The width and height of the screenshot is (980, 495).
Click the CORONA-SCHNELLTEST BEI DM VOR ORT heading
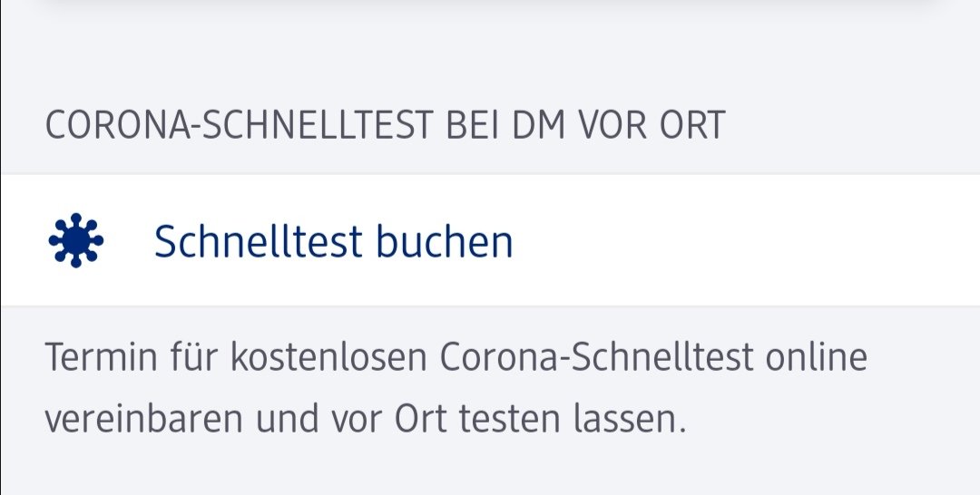pyautogui.click(x=385, y=125)
